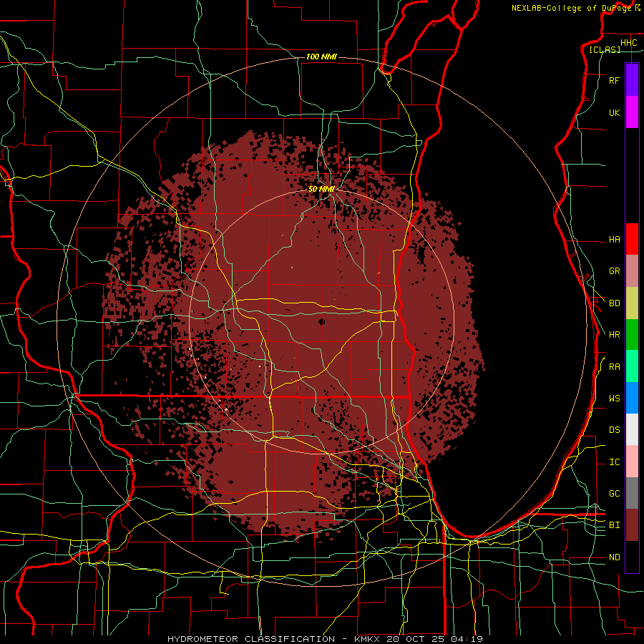Click the 'BI' legend label text
This screenshot has width=644, height=644.
pos(614,525)
